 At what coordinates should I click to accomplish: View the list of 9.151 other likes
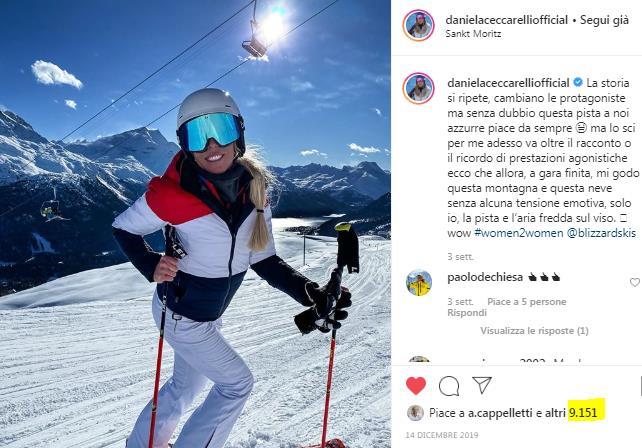tap(583, 413)
